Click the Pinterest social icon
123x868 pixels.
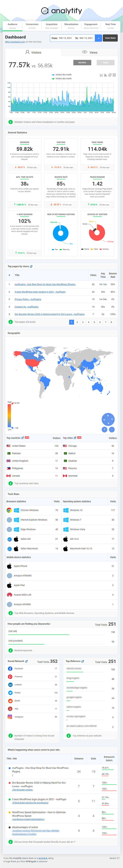click(x=10, y=677)
